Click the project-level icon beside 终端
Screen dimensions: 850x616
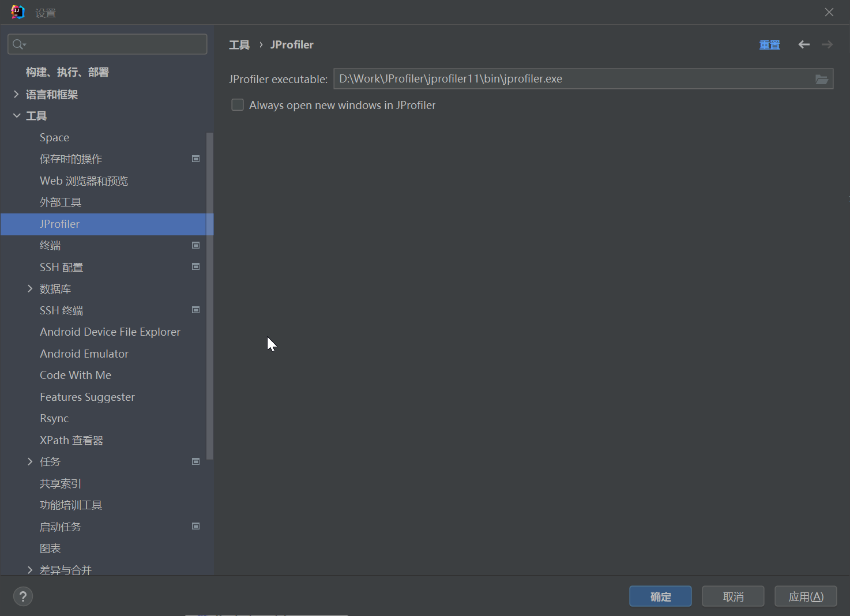click(x=196, y=245)
